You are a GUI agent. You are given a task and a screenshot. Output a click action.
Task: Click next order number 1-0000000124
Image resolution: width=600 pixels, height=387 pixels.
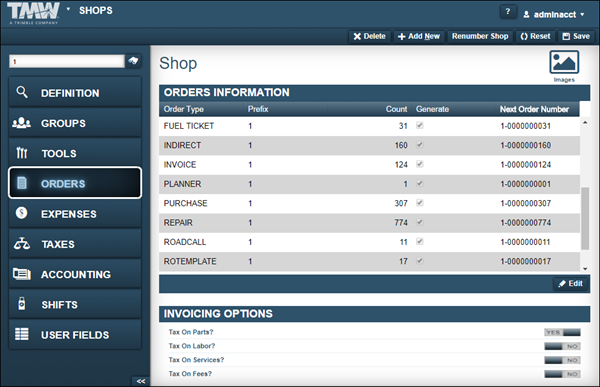click(525, 165)
